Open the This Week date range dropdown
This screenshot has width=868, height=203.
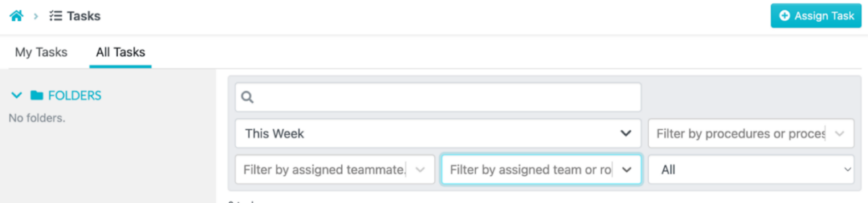click(x=438, y=134)
